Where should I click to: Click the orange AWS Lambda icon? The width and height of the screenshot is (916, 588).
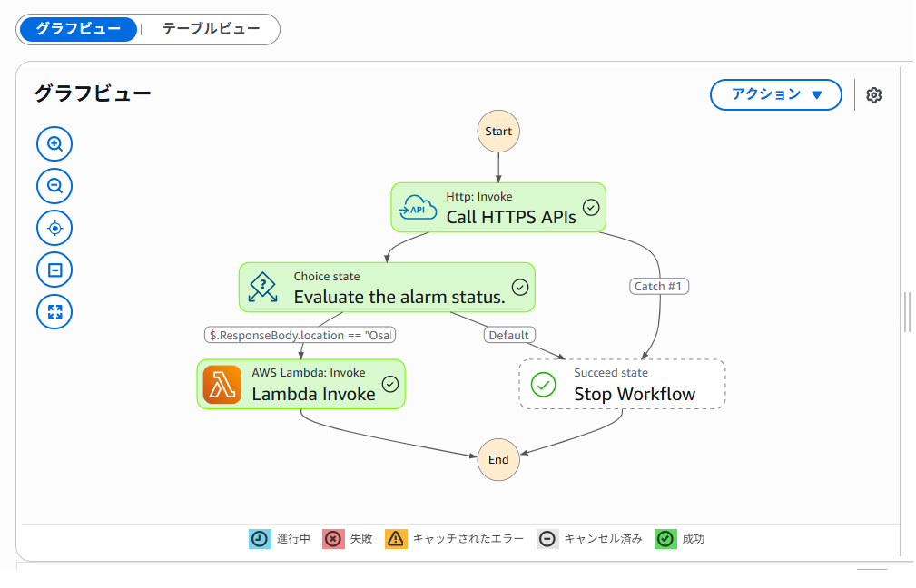[x=222, y=385]
